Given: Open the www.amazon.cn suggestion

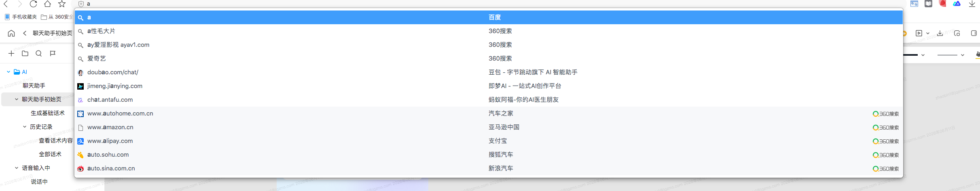Looking at the screenshot, I should coord(489,127).
